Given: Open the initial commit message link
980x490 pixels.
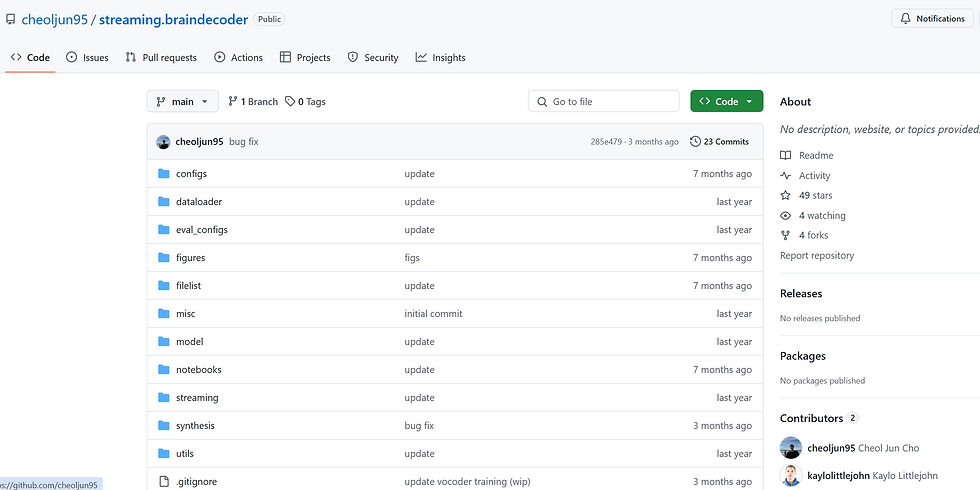Looking at the screenshot, I should pyautogui.click(x=433, y=314).
